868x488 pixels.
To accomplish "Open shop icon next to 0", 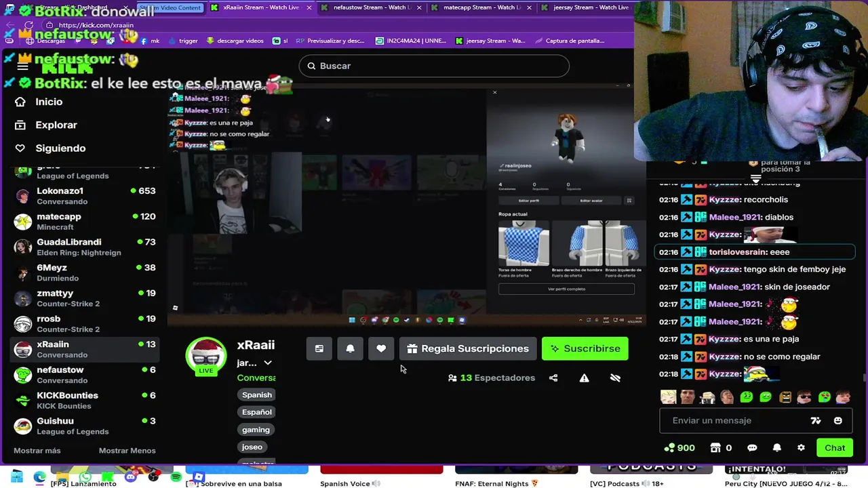I will [715, 447].
